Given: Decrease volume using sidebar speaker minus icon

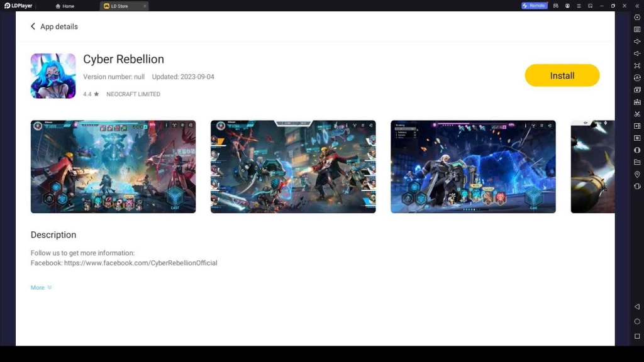Looking at the screenshot, I should 637,53.
